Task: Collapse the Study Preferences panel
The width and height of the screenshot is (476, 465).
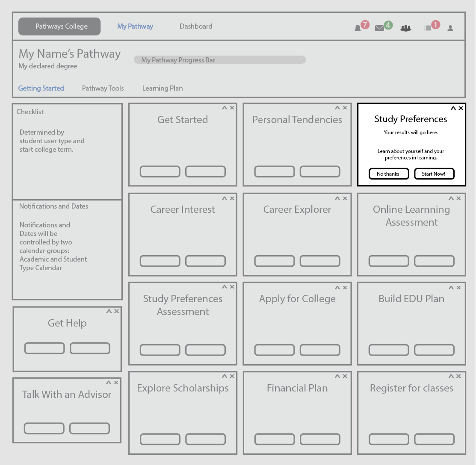Action: coord(453,108)
